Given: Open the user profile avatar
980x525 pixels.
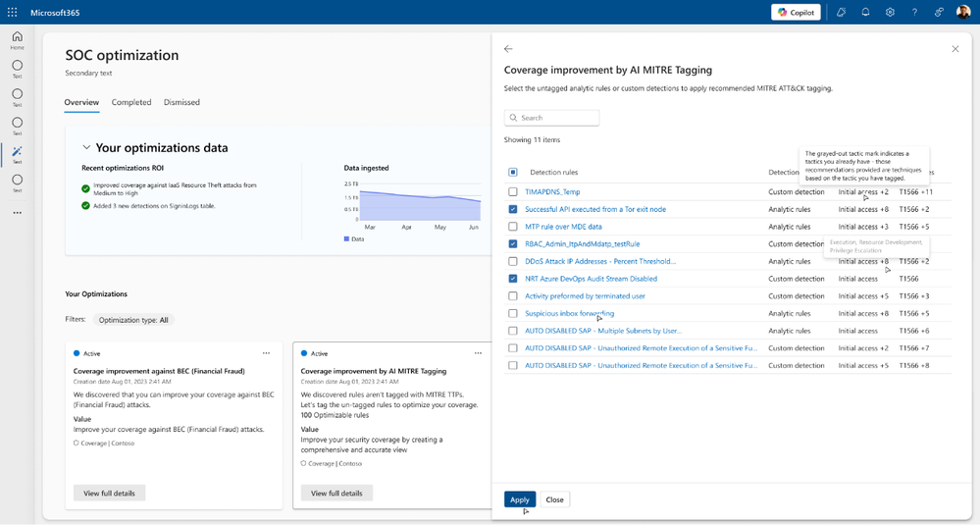Looking at the screenshot, I should coord(963,12).
